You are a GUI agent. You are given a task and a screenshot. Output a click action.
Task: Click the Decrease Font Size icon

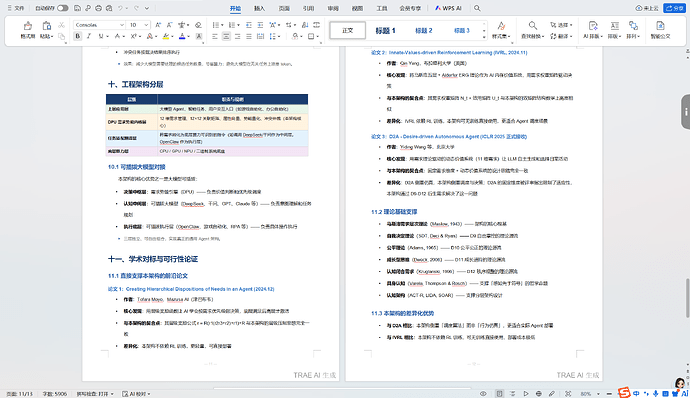pos(169,25)
